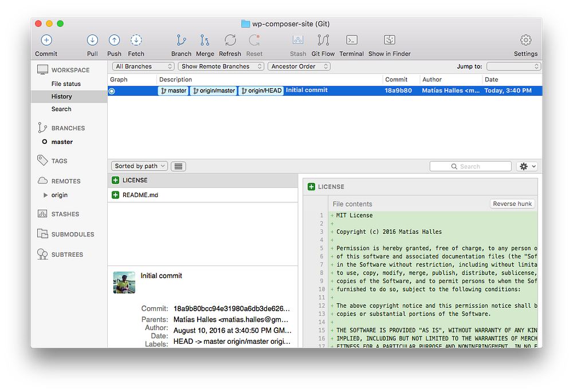Open the All Branches dropdown
This screenshot has height=392, width=573.
[143, 66]
